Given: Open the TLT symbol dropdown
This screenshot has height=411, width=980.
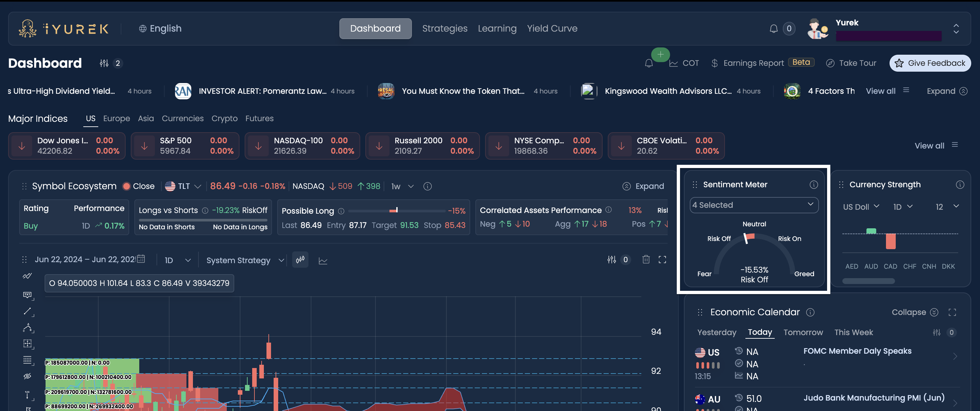Looking at the screenshot, I should pos(183,186).
